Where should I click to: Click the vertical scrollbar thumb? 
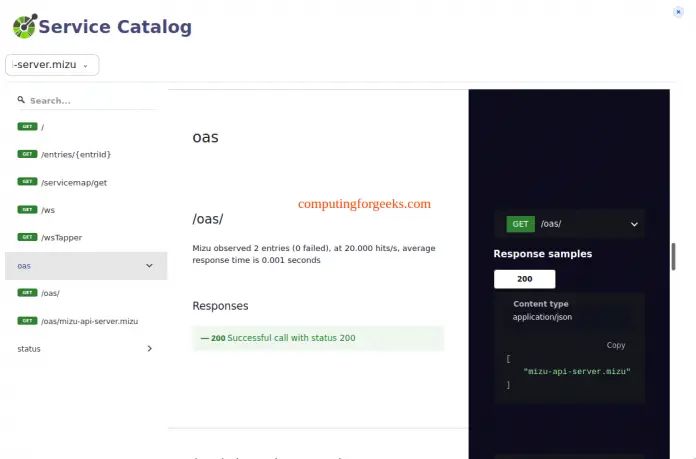673,255
